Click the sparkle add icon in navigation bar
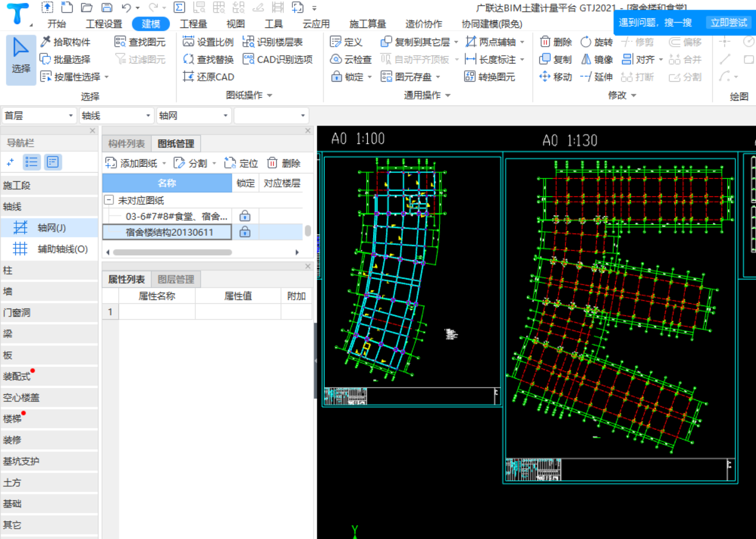Image resolution: width=756 pixels, height=539 pixels. click(10, 162)
